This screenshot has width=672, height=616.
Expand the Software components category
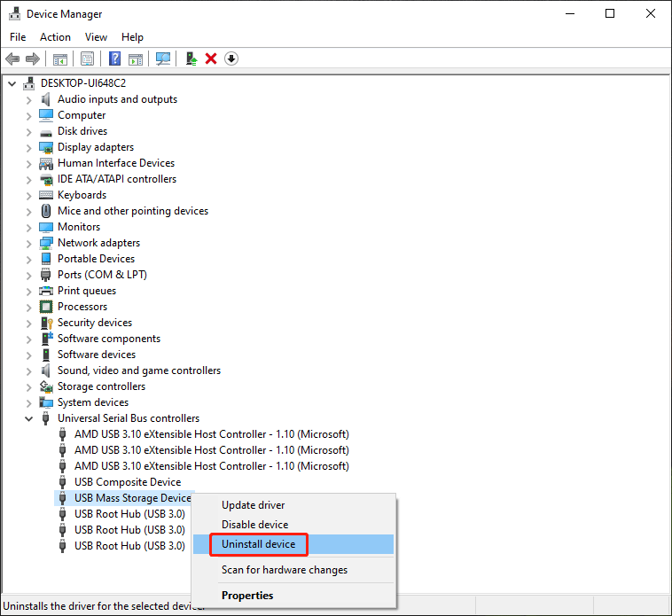[28, 339]
